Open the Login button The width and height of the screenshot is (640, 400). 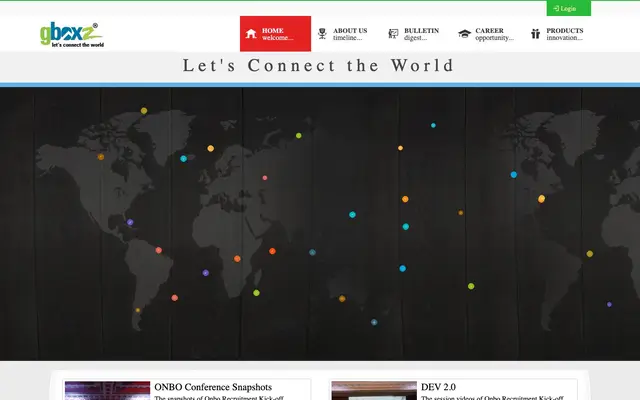tap(569, 8)
